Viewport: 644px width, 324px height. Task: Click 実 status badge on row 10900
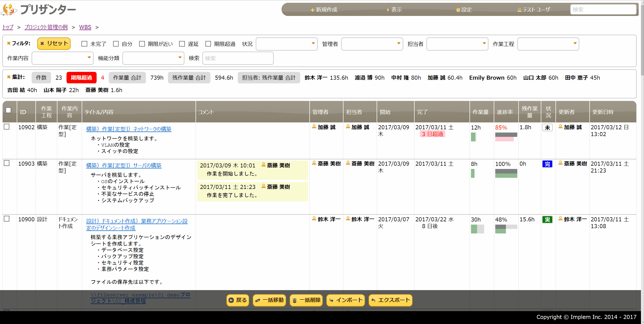coord(547,220)
